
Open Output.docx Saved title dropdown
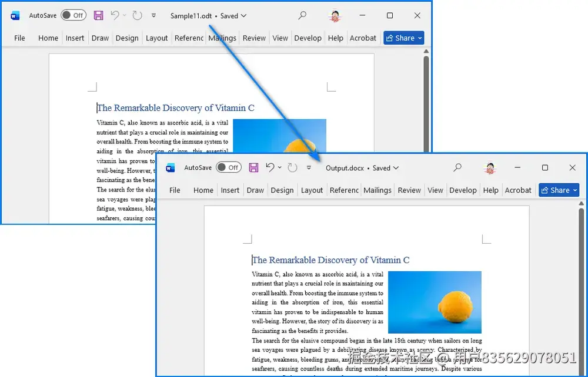point(362,168)
